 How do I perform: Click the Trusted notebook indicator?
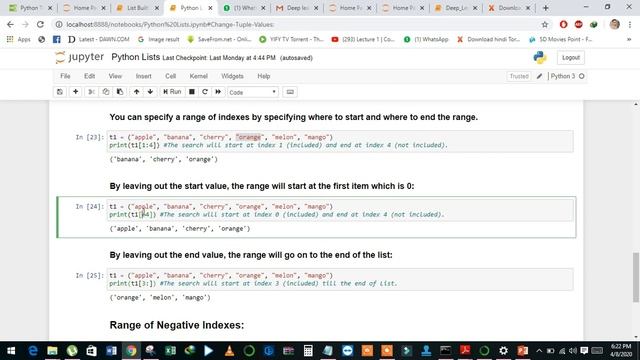tap(519, 76)
